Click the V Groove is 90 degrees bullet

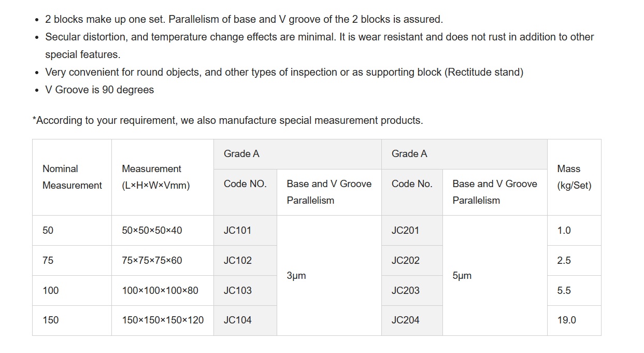tap(99, 90)
